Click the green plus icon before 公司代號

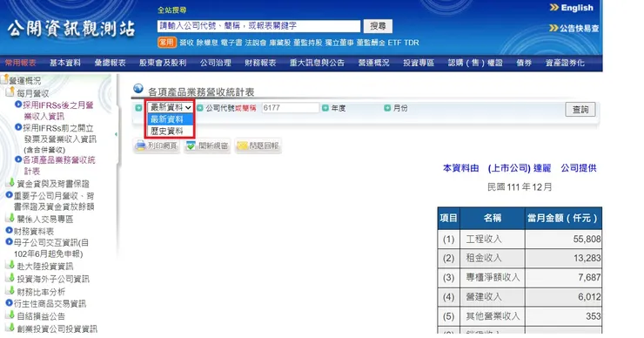[200, 108]
